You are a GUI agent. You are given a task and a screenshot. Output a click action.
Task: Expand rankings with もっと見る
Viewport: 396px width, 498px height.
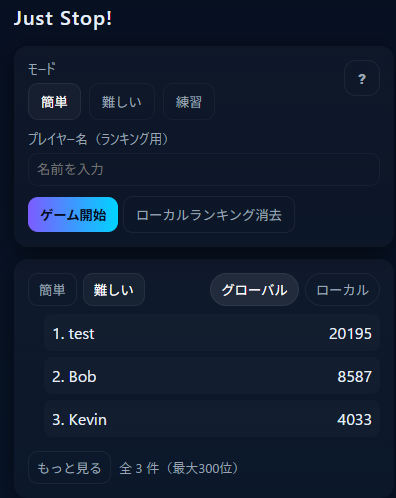click(69, 468)
